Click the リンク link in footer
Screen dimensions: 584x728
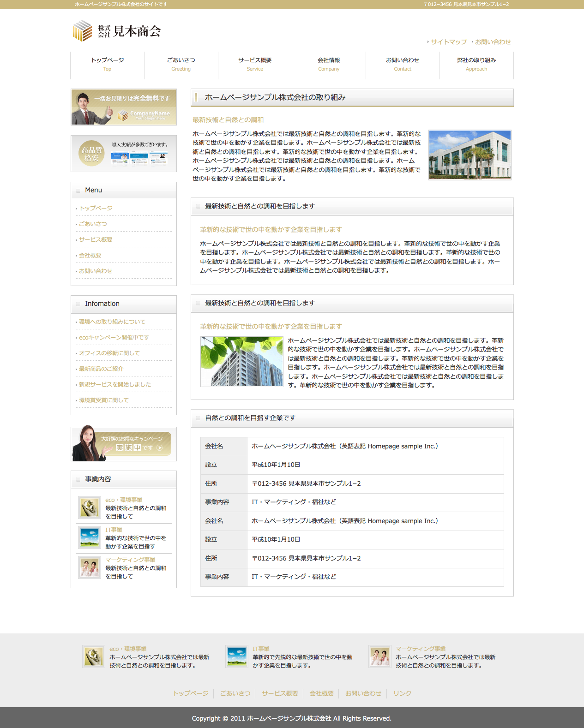(x=402, y=693)
